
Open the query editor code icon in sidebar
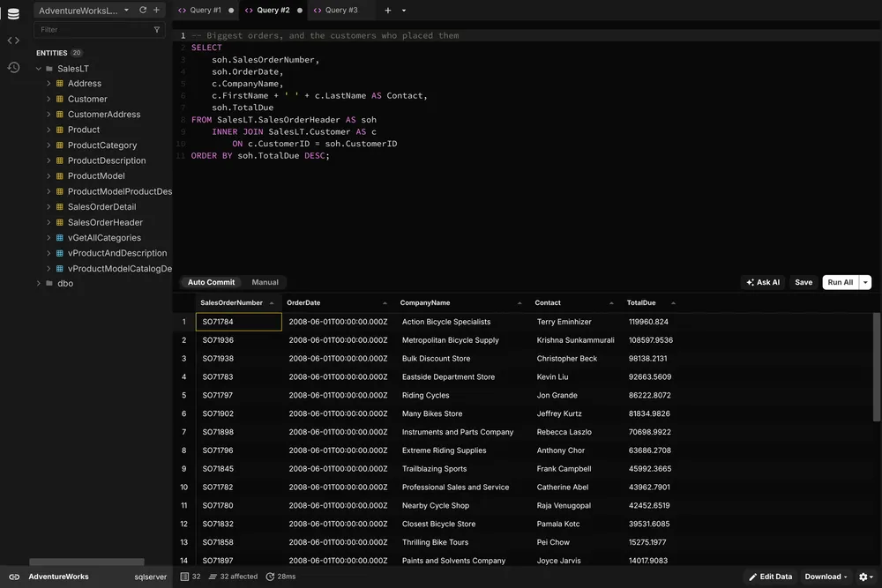13,41
